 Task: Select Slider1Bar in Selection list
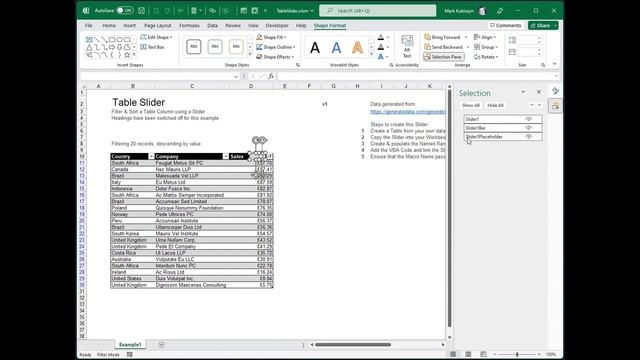[503, 128]
